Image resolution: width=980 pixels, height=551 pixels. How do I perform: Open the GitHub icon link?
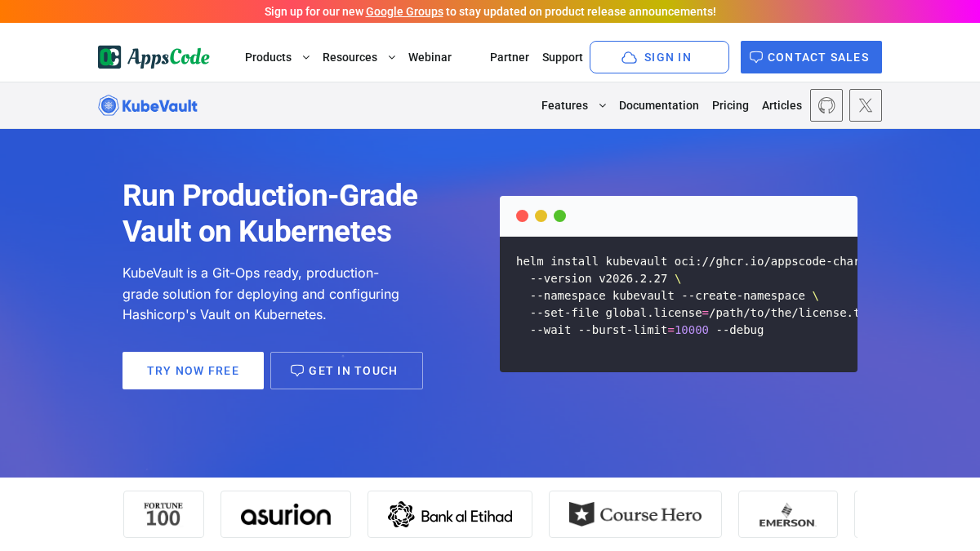(x=826, y=105)
